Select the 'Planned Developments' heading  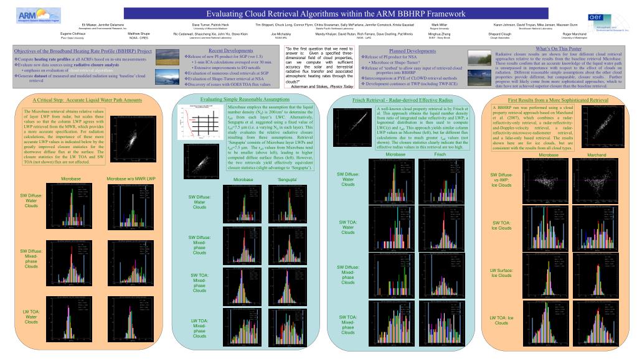pos(412,51)
